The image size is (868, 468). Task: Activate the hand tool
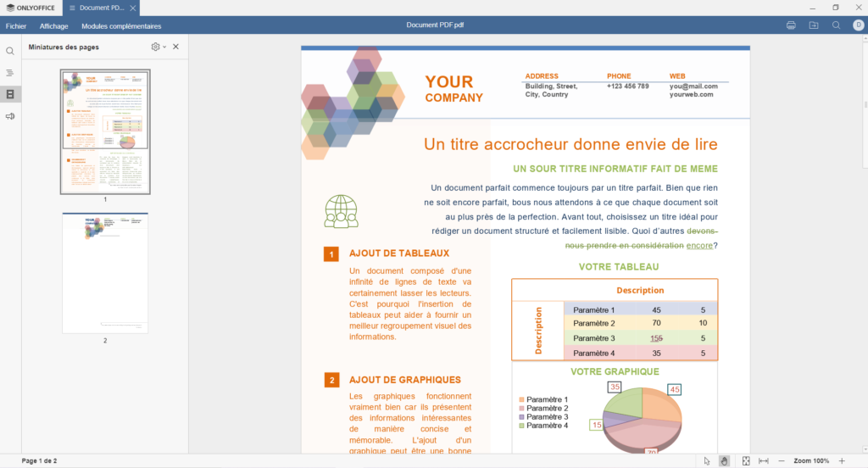pyautogui.click(x=724, y=461)
